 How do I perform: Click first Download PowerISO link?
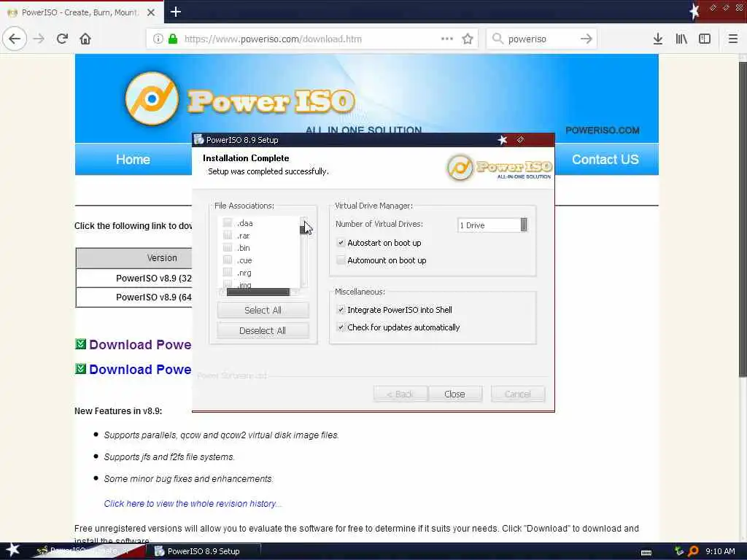pyautogui.click(x=140, y=344)
